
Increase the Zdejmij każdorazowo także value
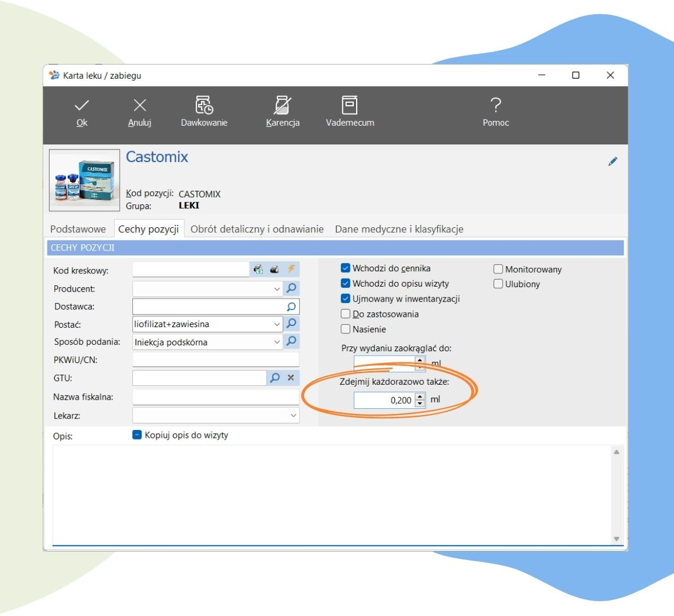point(420,396)
